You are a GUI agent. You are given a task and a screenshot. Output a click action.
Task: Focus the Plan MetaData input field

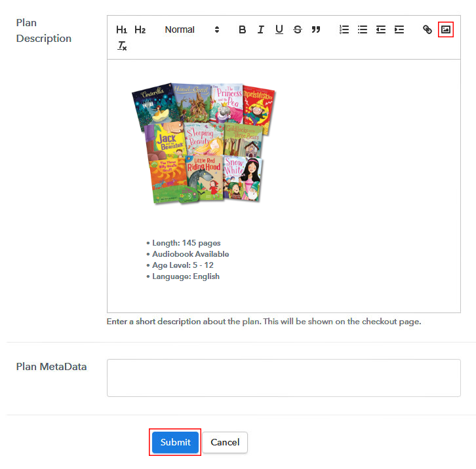pyautogui.click(x=283, y=378)
